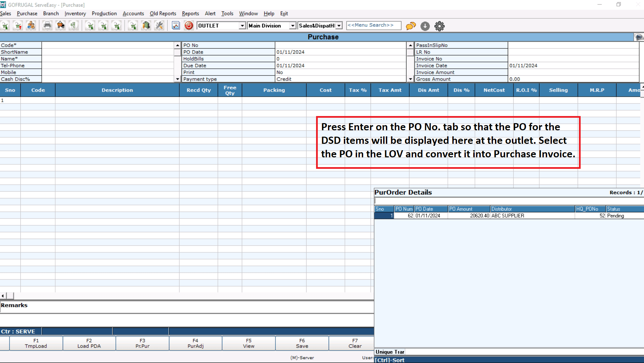The width and height of the screenshot is (644, 363).
Task: Click the PurOrder Details search input
Action: coord(509,201)
